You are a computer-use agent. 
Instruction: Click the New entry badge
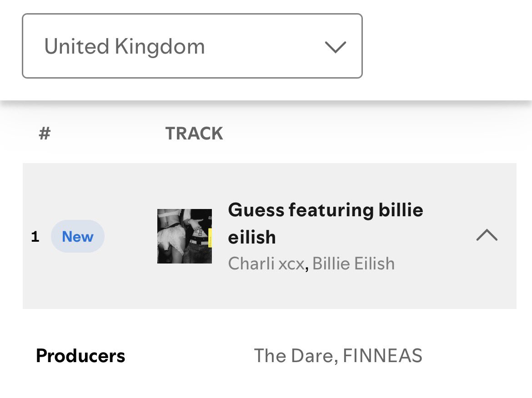point(78,236)
